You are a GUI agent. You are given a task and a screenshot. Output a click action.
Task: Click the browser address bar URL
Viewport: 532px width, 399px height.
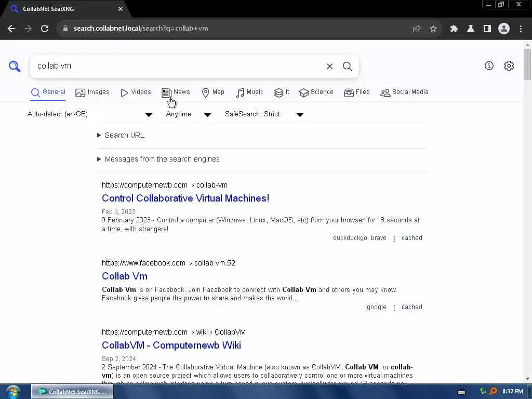(x=141, y=29)
